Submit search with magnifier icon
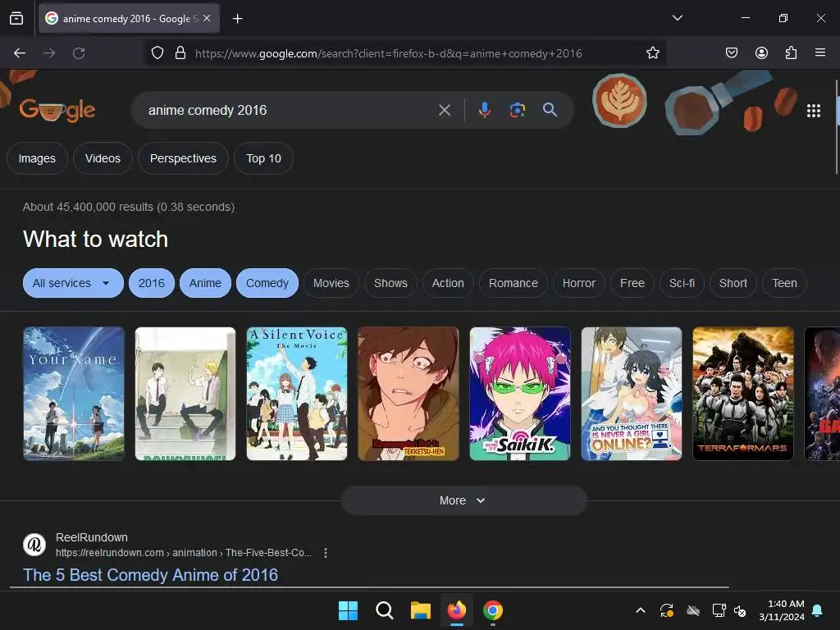The image size is (840, 630). [x=550, y=110]
